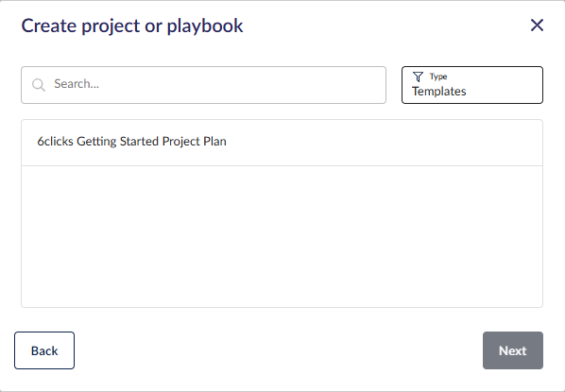Change the template type filter from Templates
This screenshot has height=392, width=565.
(x=472, y=85)
